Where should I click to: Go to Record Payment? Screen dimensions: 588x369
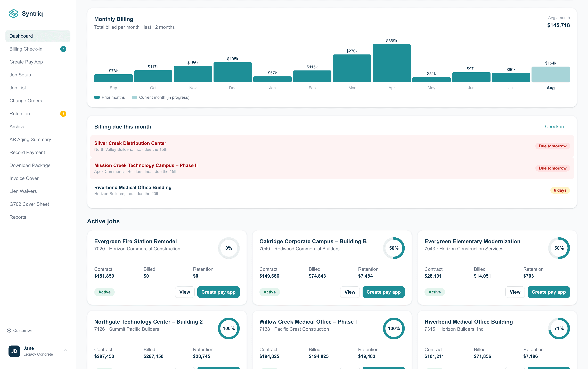(x=38, y=153)
